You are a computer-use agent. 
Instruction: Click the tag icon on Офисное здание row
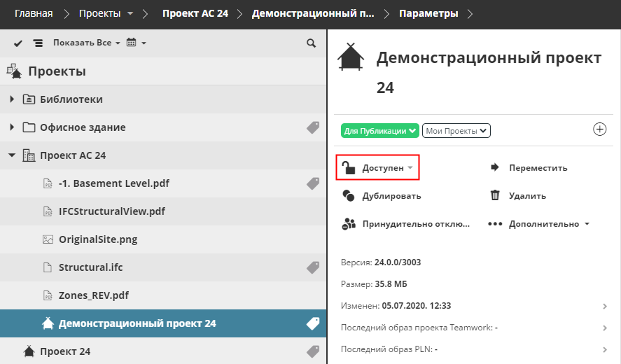coord(313,127)
